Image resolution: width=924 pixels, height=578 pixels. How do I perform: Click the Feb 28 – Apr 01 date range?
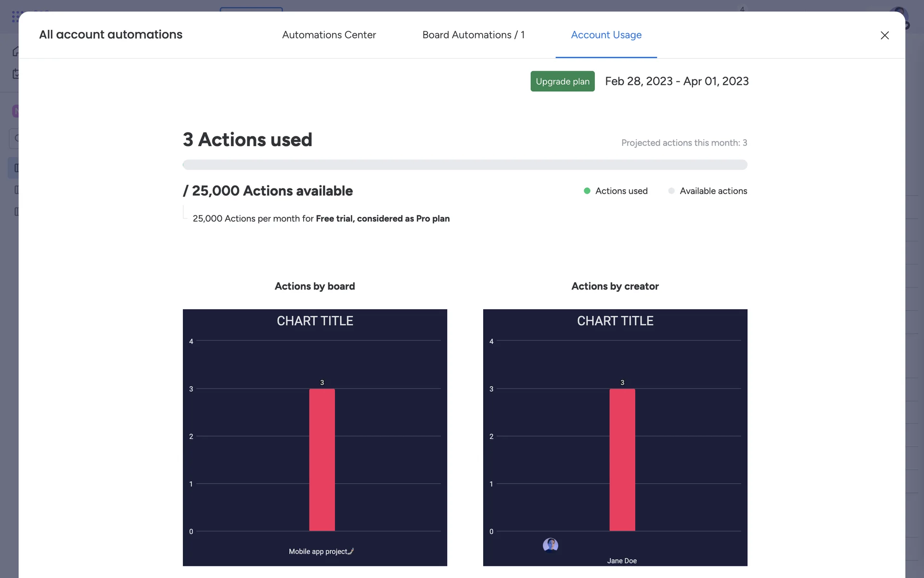[676, 81]
